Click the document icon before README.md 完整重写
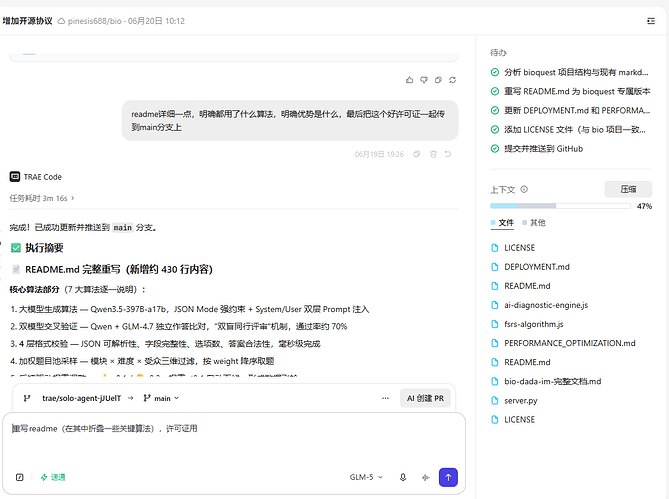Viewport: 669px width, 499px height. (16, 270)
